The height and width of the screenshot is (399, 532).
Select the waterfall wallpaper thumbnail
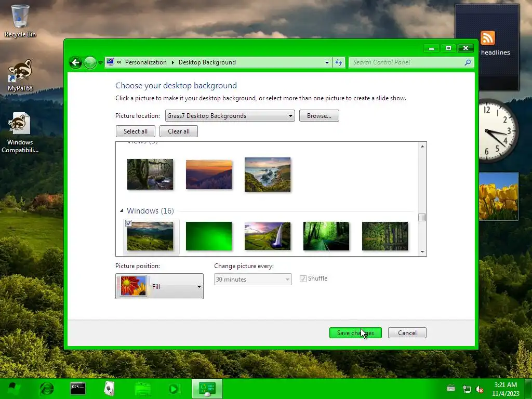click(268, 236)
